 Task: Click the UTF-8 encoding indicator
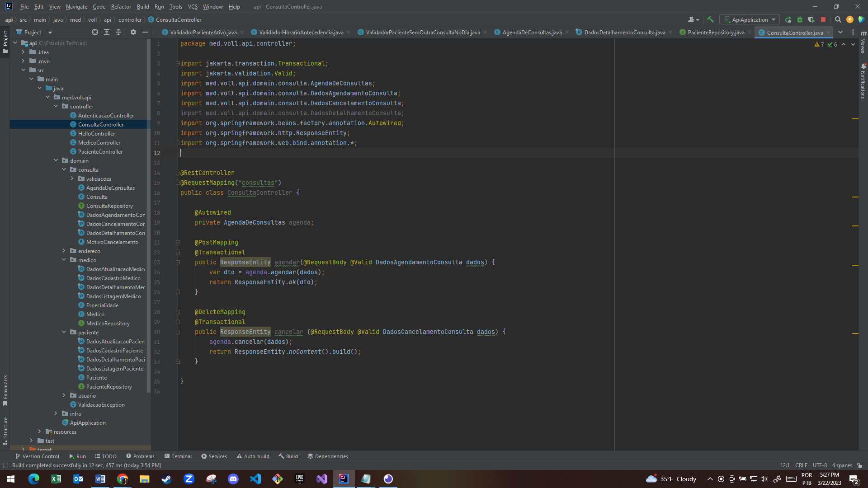coord(820,465)
